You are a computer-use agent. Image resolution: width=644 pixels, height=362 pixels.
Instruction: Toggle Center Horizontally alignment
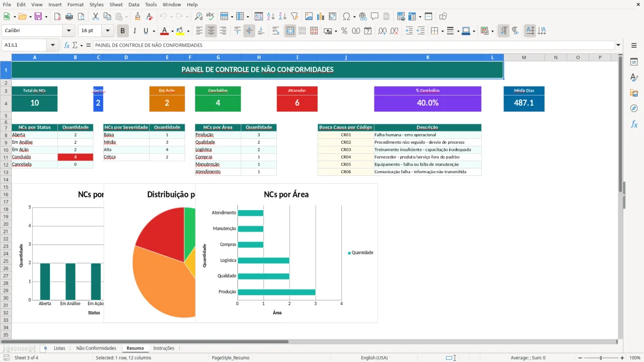(x=211, y=31)
